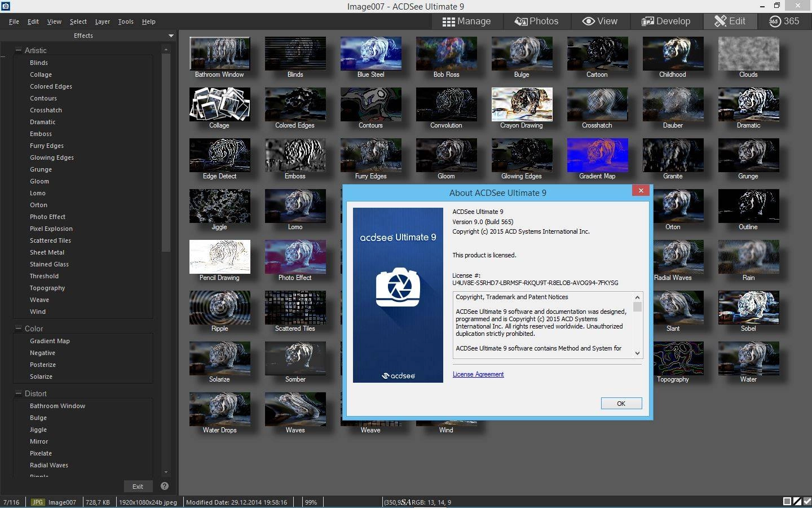Open the Layer menu
This screenshot has width=812, height=508.
click(102, 21)
